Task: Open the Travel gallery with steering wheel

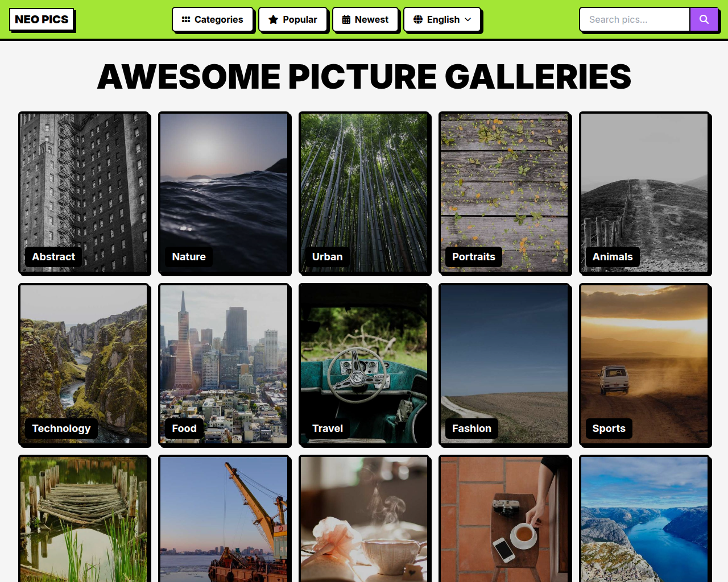Action: click(364, 364)
